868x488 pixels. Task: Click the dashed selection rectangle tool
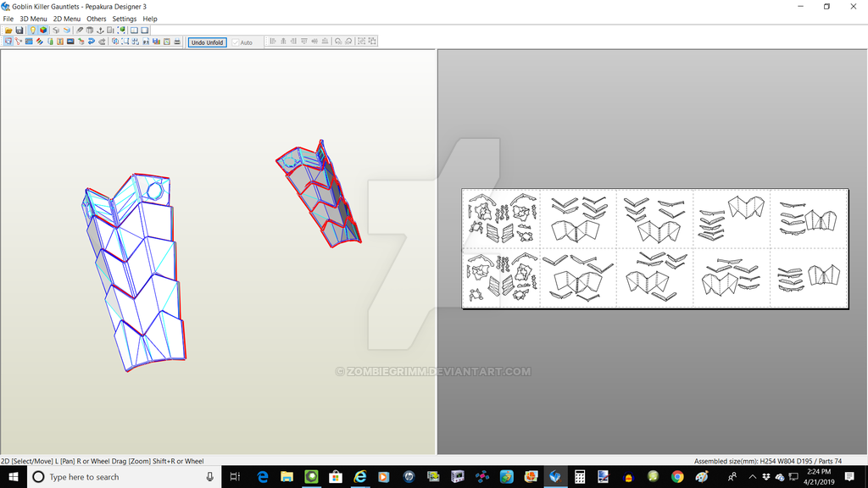point(125,42)
